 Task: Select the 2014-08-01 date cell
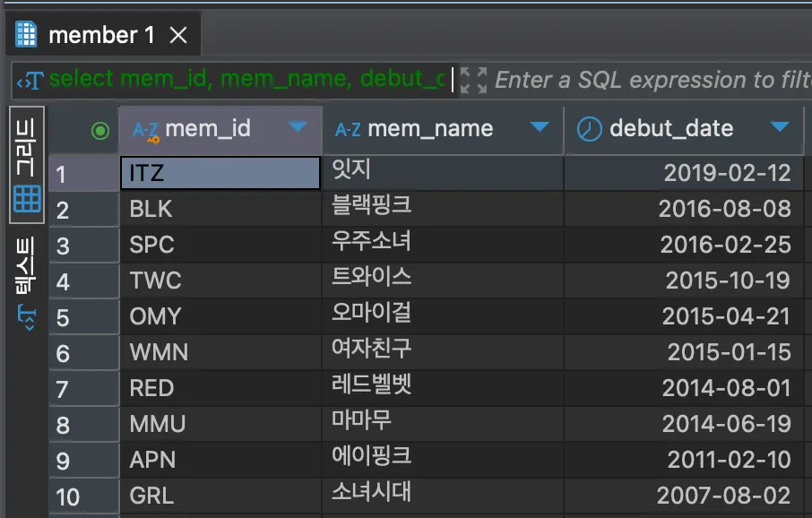coord(684,388)
